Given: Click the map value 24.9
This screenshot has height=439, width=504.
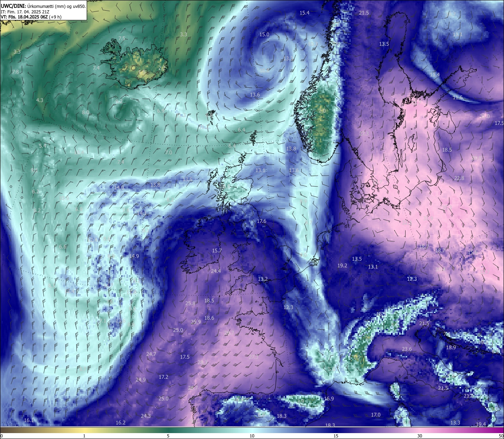Looking at the screenshot, I should [141, 380].
